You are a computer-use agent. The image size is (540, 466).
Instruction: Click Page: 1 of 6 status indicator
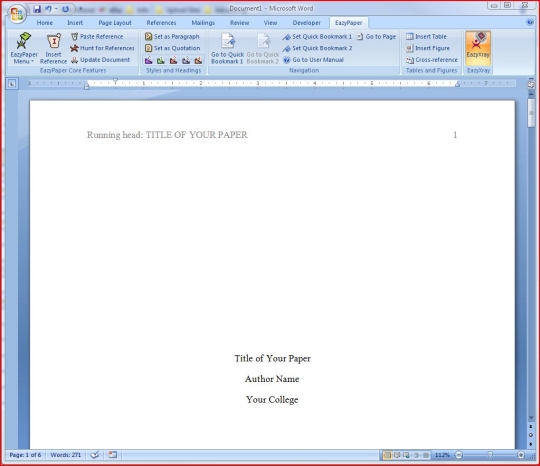25,455
